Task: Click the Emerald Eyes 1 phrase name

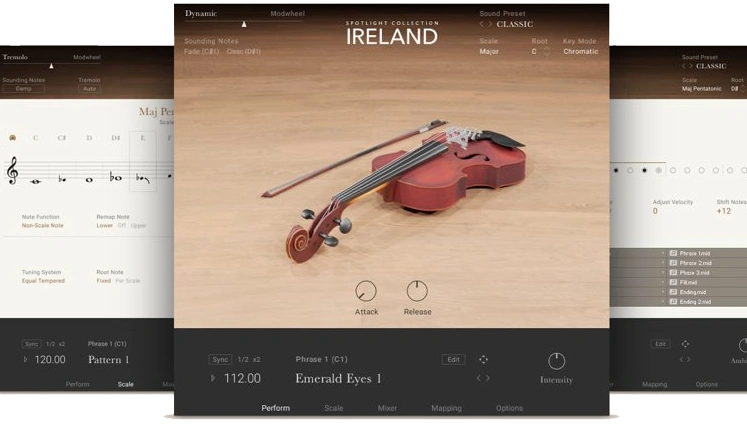Action: (338, 379)
